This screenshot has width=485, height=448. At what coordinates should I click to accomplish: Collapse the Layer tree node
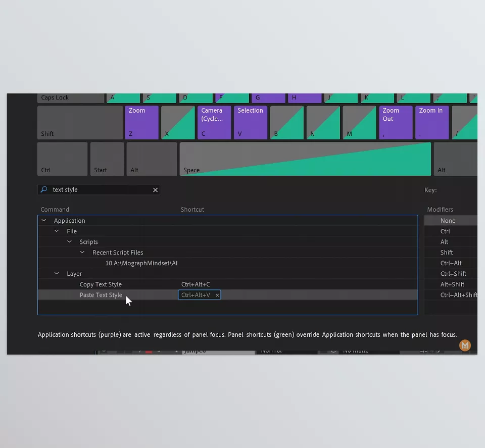pos(57,273)
